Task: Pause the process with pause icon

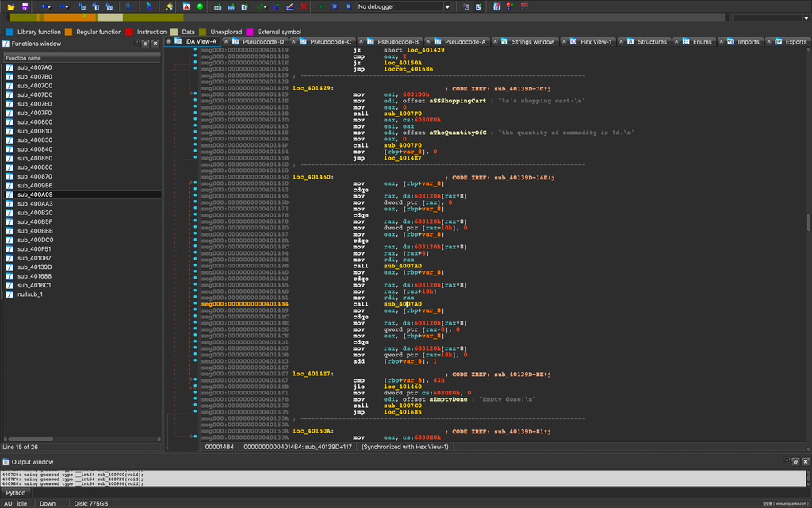Action: click(x=335, y=6)
